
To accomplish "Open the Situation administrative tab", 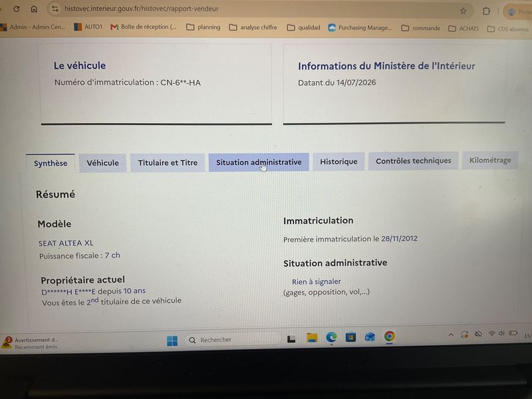I will tap(259, 162).
